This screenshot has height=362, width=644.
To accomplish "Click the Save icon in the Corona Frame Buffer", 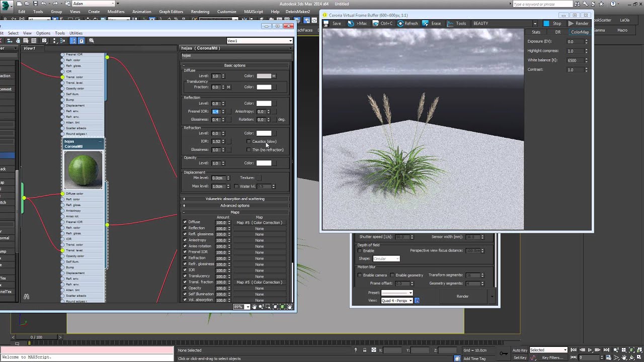I will [x=327, y=23].
